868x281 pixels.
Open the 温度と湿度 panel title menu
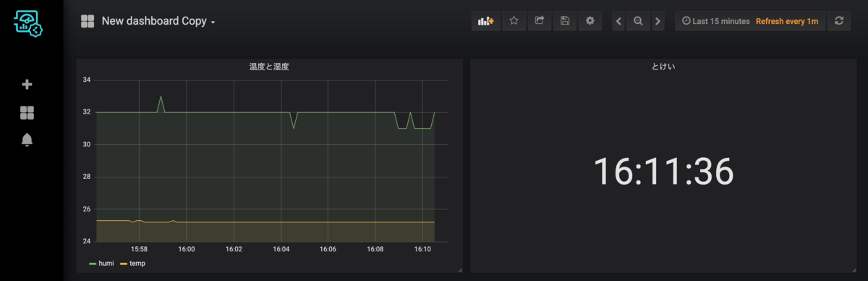click(x=269, y=67)
